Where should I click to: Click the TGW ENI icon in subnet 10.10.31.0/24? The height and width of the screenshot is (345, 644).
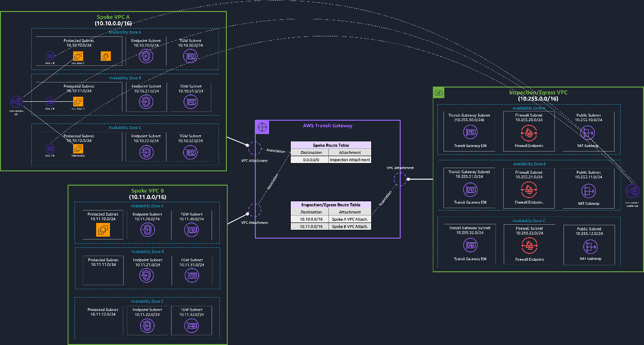pos(190,102)
